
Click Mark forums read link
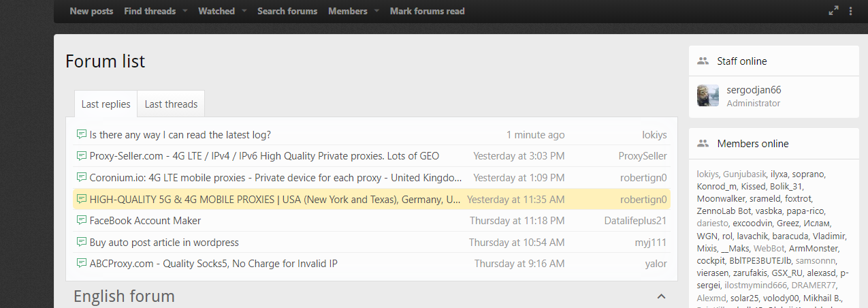click(427, 11)
